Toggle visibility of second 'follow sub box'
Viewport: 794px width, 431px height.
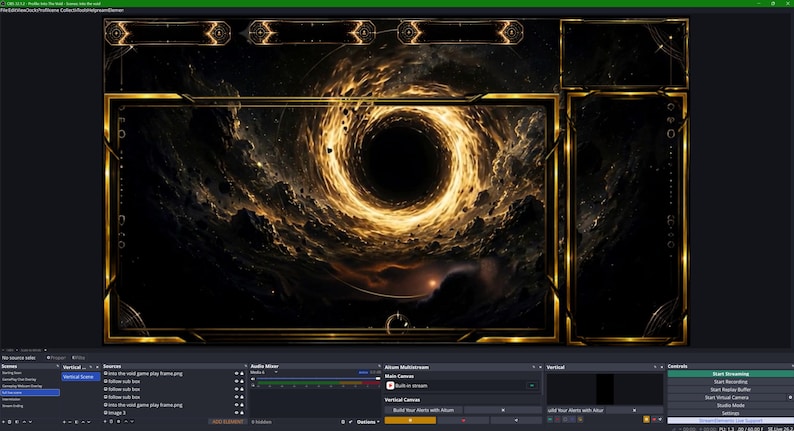[236, 389]
